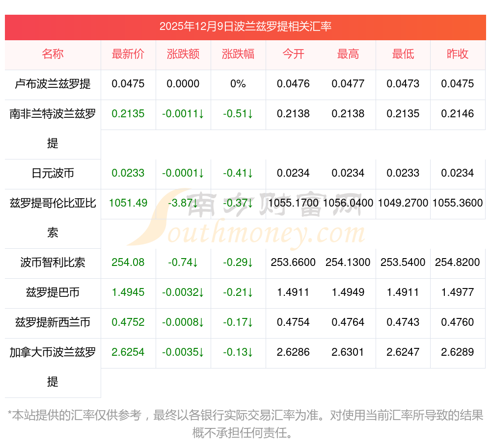Click the 昨收 column header

pyautogui.click(x=458, y=54)
